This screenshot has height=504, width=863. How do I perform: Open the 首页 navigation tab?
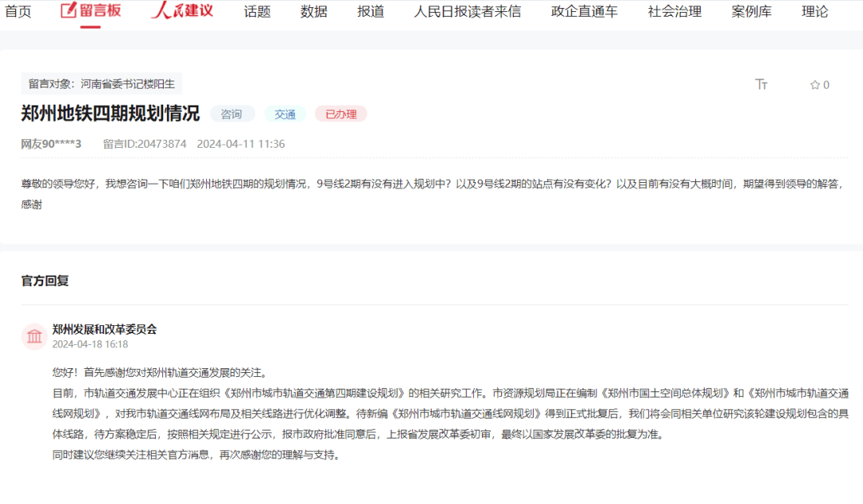18,11
